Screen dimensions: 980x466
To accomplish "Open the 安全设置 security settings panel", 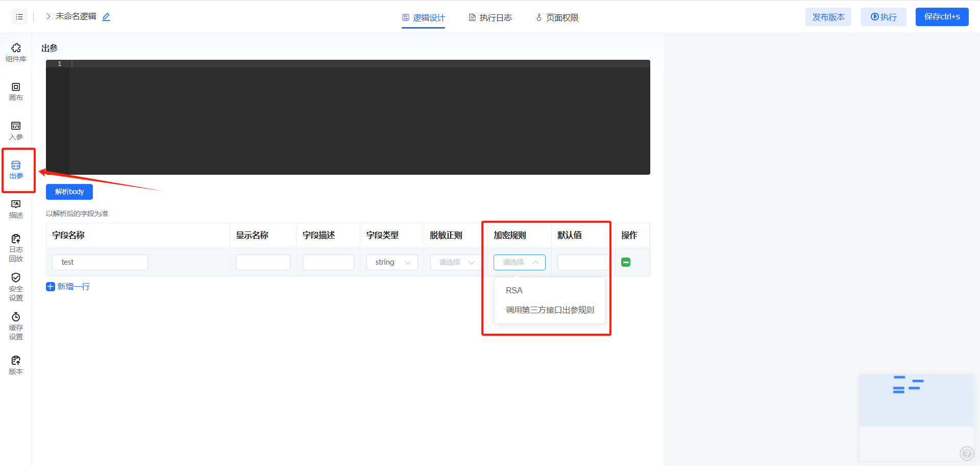I will pyautogui.click(x=16, y=287).
